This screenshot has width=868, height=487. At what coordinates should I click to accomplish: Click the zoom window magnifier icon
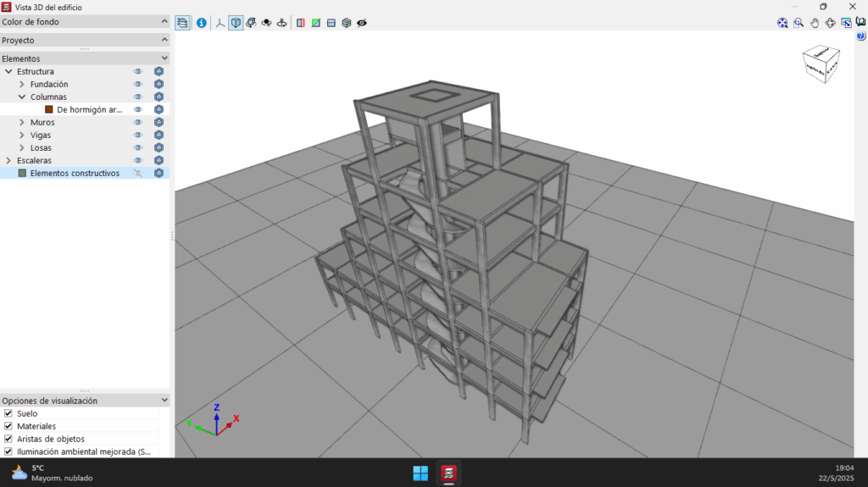798,23
